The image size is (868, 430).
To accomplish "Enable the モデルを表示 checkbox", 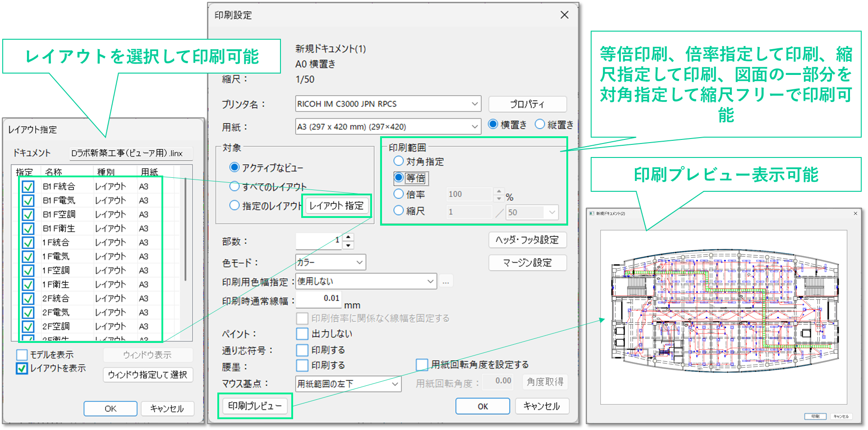I will coord(22,355).
